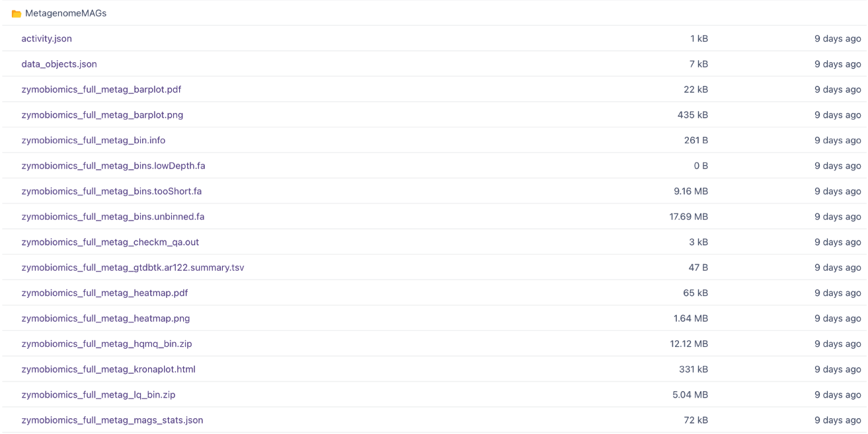This screenshot has width=868, height=434.
Task: Click the 5.04 MB size value
Action: 690,395
